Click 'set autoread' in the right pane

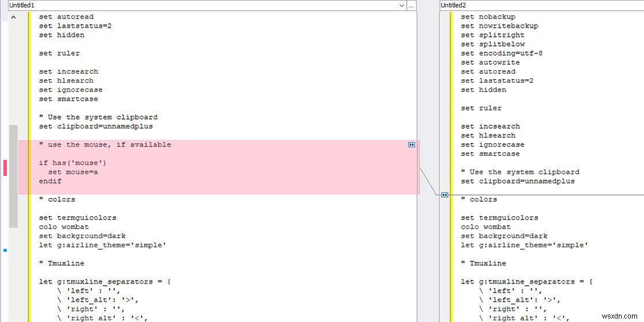point(488,71)
